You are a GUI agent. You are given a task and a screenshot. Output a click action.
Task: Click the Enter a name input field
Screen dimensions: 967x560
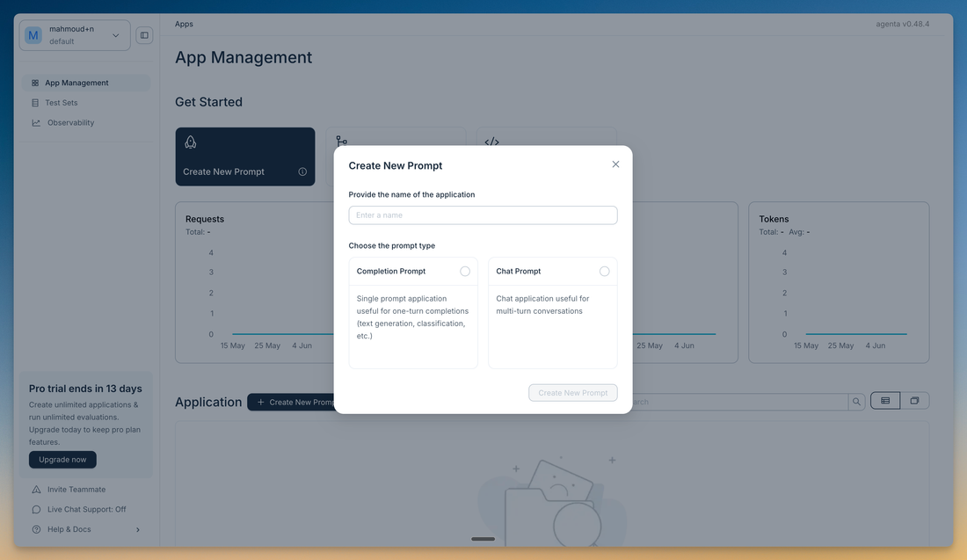482,215
